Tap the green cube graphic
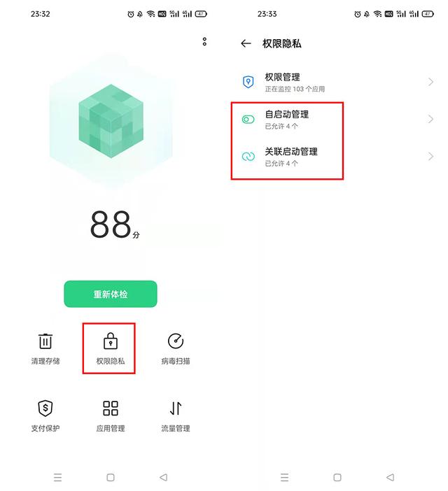Image resolution: width=448 pixels, height=491 pixels. (x=111, y=121)
